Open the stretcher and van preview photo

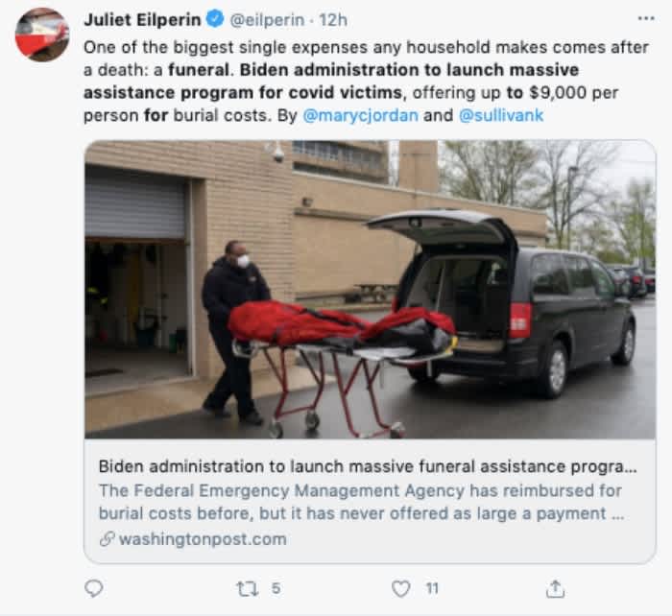[x=370, y=290]
